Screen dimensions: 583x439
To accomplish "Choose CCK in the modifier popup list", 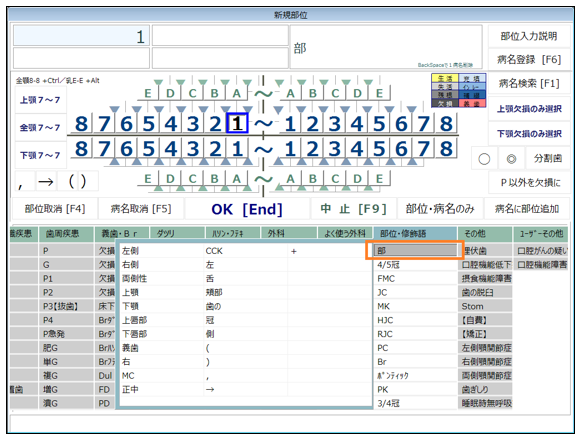I will click(245, 251).
